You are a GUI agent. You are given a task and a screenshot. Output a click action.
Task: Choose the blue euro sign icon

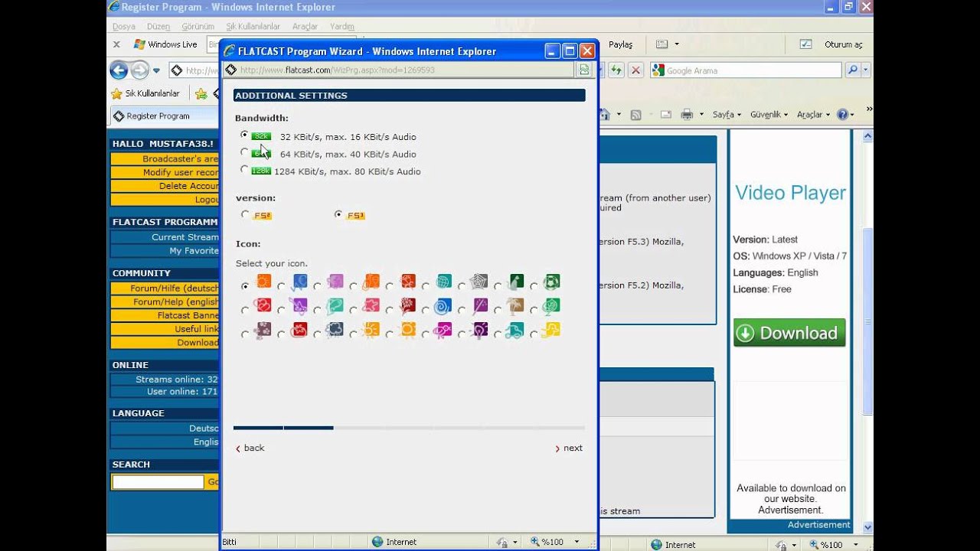tap(299, 282)
